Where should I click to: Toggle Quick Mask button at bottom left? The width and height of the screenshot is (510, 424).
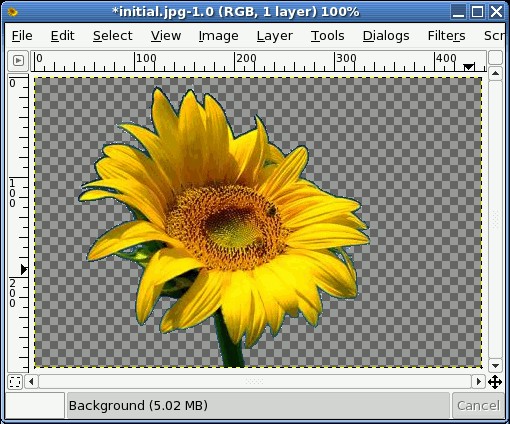[x=15, y=382]
